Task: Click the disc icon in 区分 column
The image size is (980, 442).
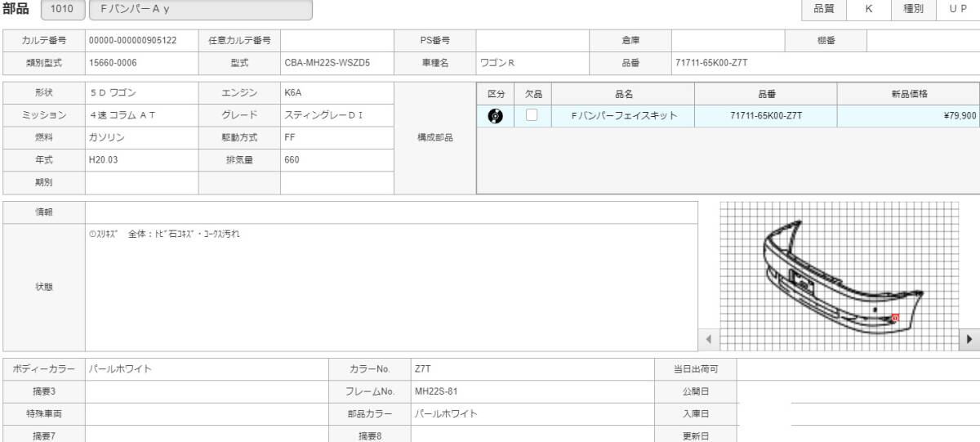Action: [495, 116]
